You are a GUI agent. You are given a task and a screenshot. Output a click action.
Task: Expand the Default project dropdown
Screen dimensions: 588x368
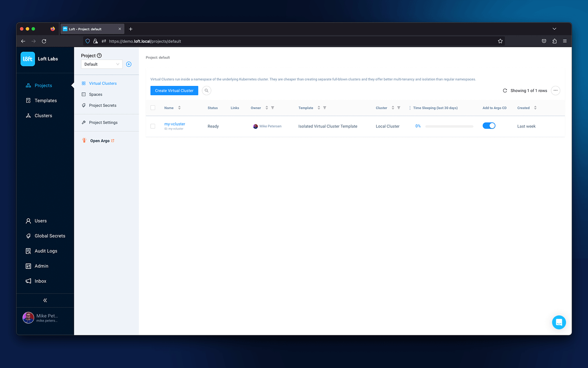coord(102,64)
